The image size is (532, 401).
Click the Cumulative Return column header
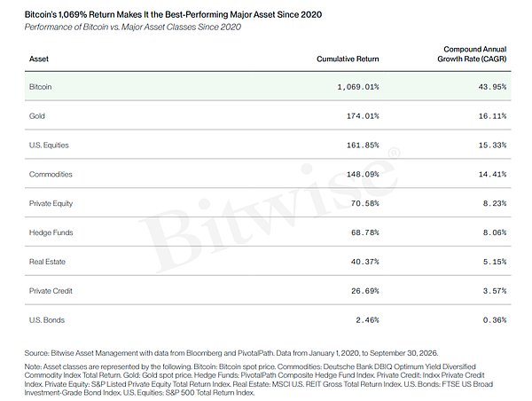[348, 59]
